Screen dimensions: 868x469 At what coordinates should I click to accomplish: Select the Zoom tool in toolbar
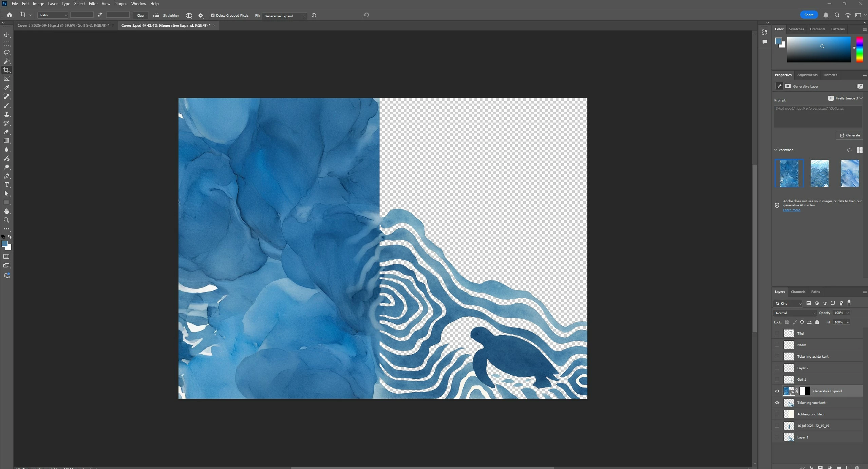click(6, 220)
